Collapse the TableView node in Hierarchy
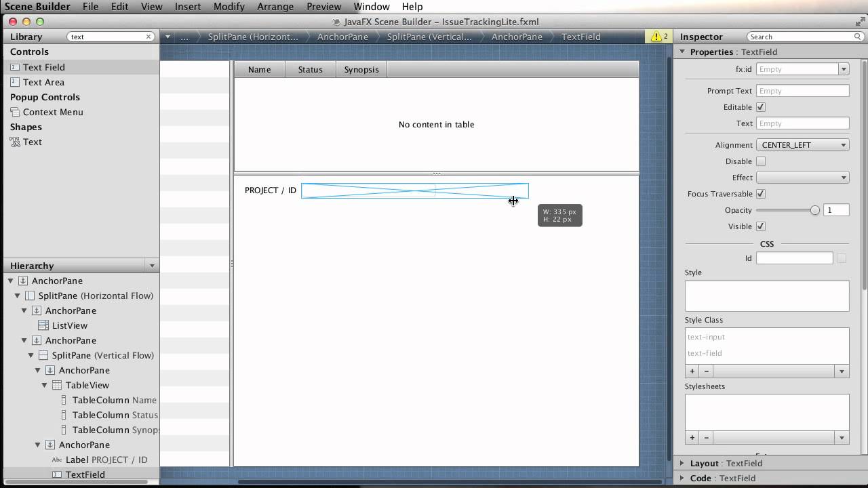This screenshot has width=868, height=488. [x=45, y=385]
